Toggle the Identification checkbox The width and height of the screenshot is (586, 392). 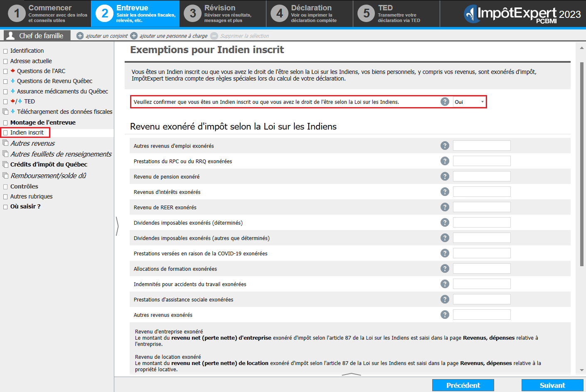pyautogui.click(x=5, y=51)
